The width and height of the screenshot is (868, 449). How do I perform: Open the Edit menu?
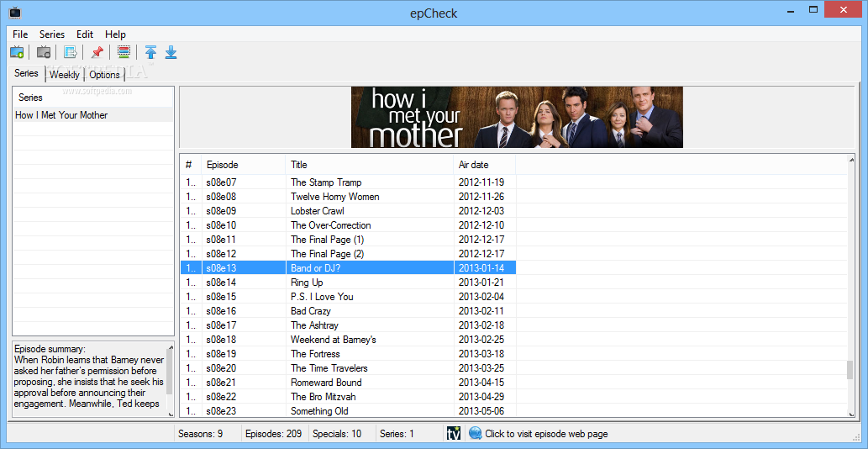85,34
